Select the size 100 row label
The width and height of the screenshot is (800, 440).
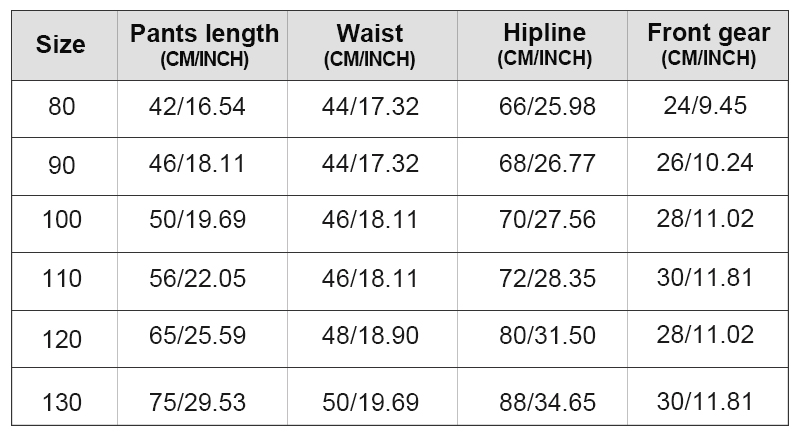(61, 219)
